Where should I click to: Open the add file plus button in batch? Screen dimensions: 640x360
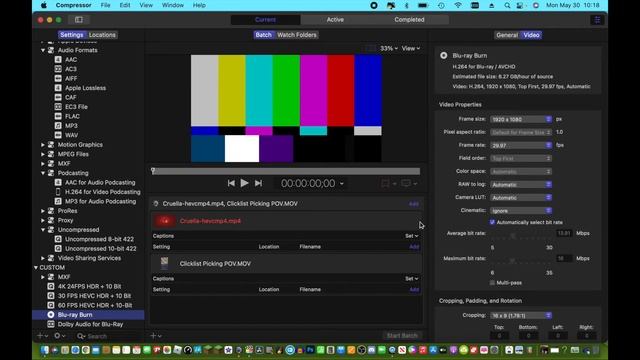[x=156, y=336]
